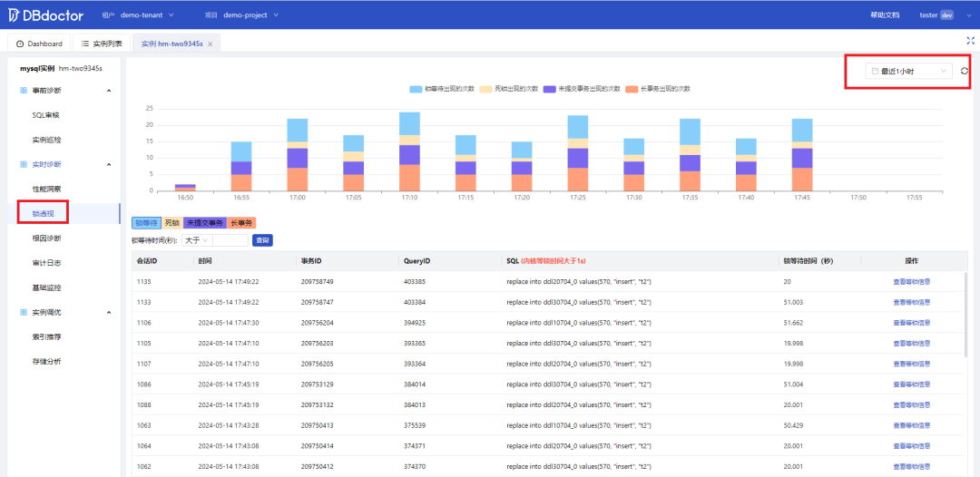Click the 17:25 stacked bar in chart
980x477 pixels.
[577, 153]
